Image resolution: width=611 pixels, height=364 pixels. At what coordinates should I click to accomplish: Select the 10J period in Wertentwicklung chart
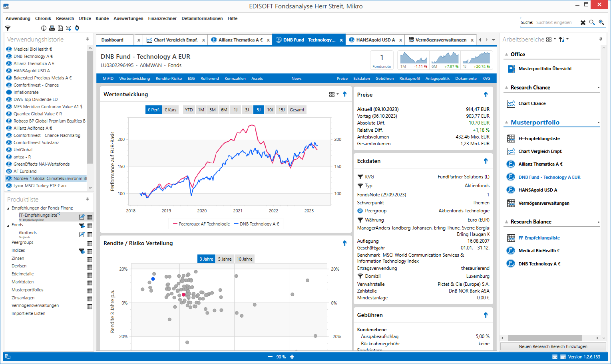click(270, 110)
